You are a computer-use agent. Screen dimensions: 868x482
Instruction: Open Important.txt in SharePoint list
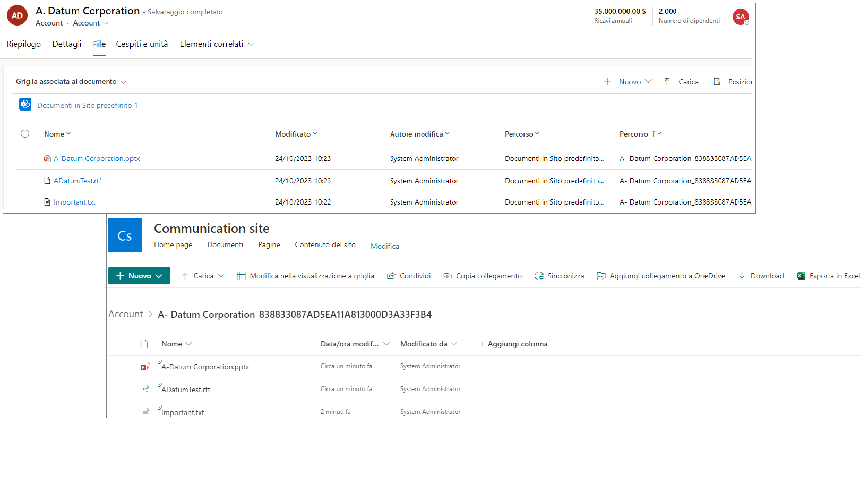[183, 412]
